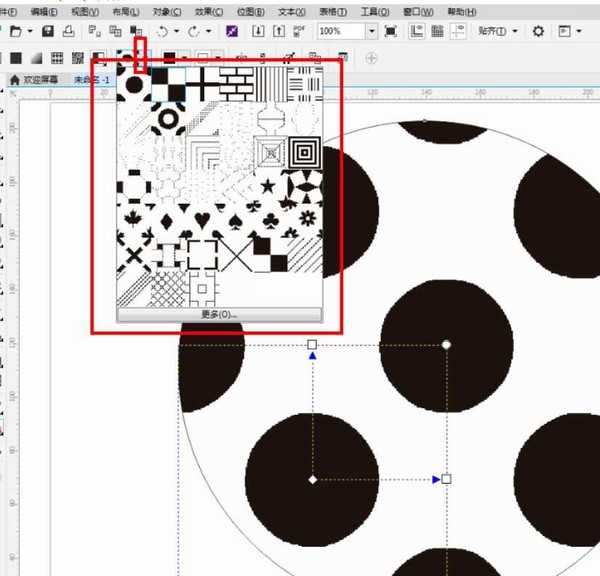The image size is (600, 576).
Task: Open the zoom level dropdown showing 100%
Action: (x=372, y=32)
